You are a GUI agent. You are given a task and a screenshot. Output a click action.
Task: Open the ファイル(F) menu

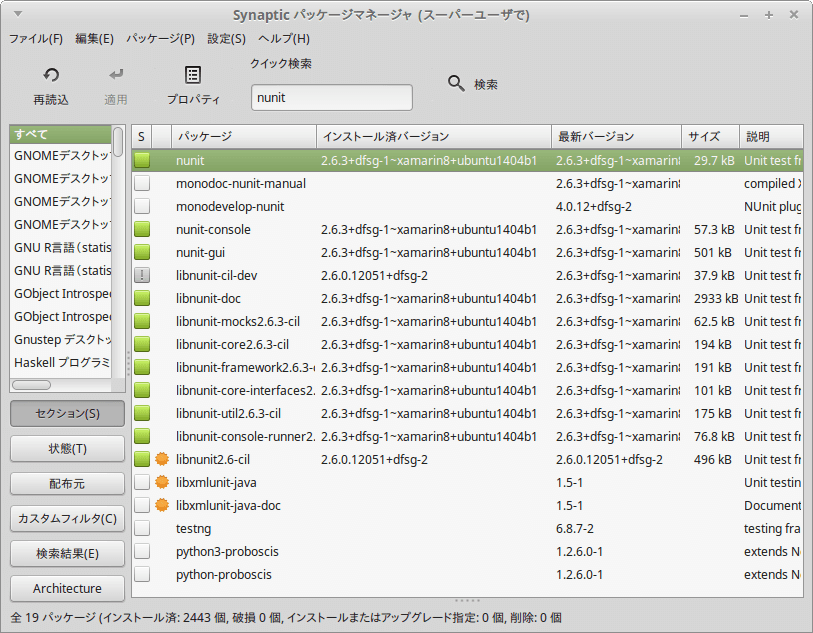pyautogui.click(x=36, y=39)
